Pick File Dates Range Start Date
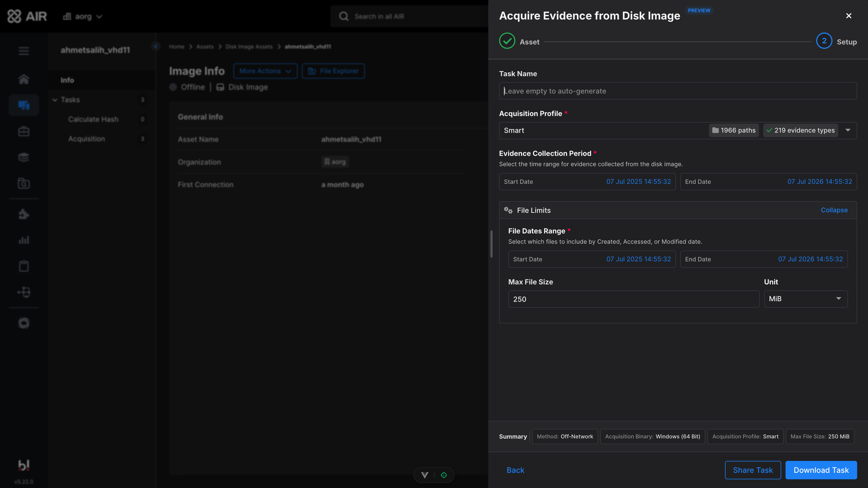This screenshot has height=488, width=868. pos(592,259)
